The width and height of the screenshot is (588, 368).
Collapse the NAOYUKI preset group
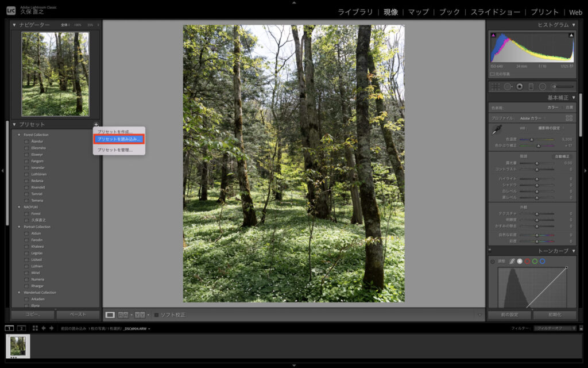(x=19, y=207)
